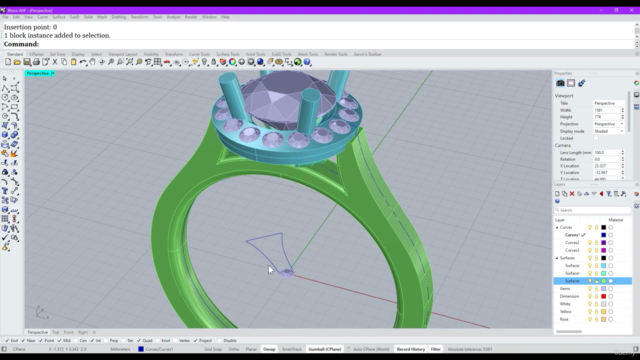The image size is (640, 360).
Task: Paste using the clipboard icon
Action: [73, 62]
